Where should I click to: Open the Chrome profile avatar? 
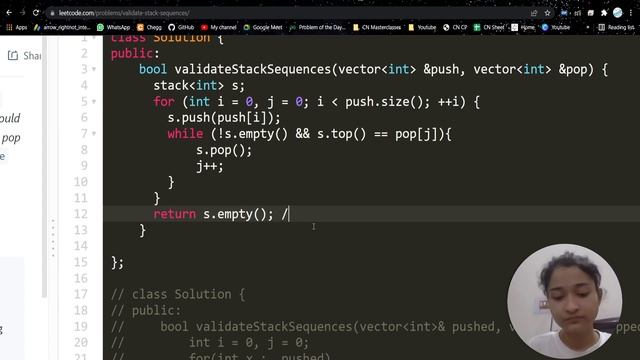pos(618,13)
